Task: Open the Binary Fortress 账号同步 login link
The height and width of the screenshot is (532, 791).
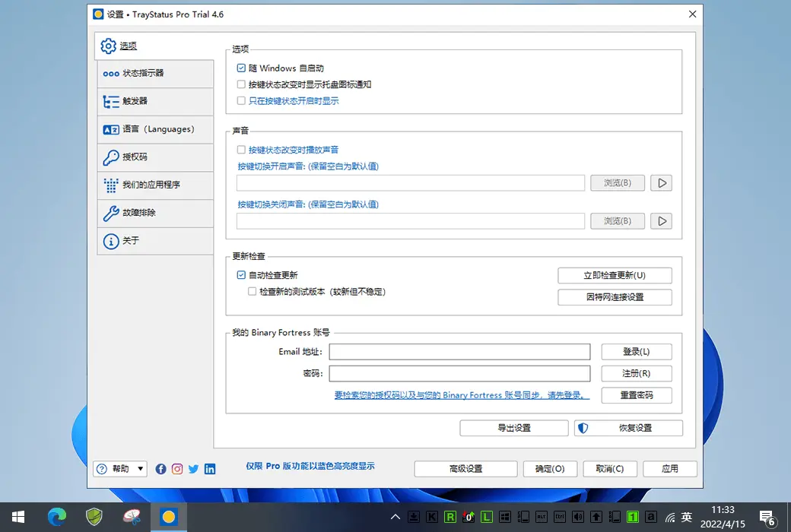Action: point(462,395)
